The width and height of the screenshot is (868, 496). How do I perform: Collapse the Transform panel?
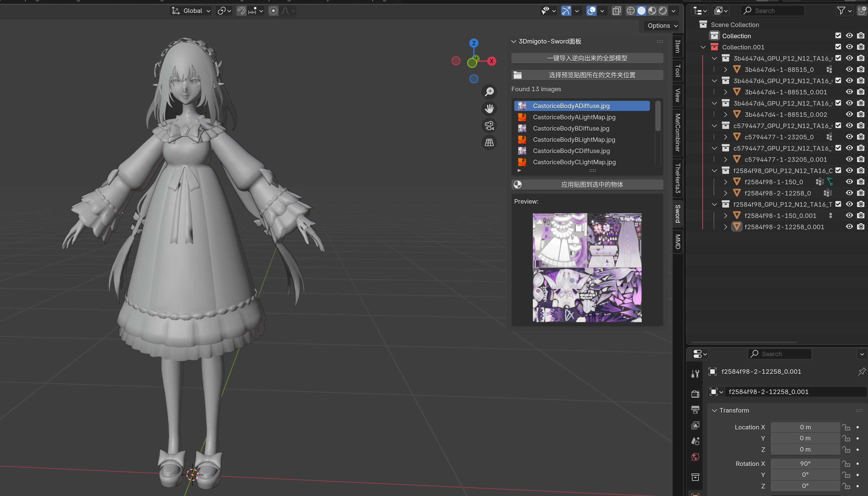(714, 411)
